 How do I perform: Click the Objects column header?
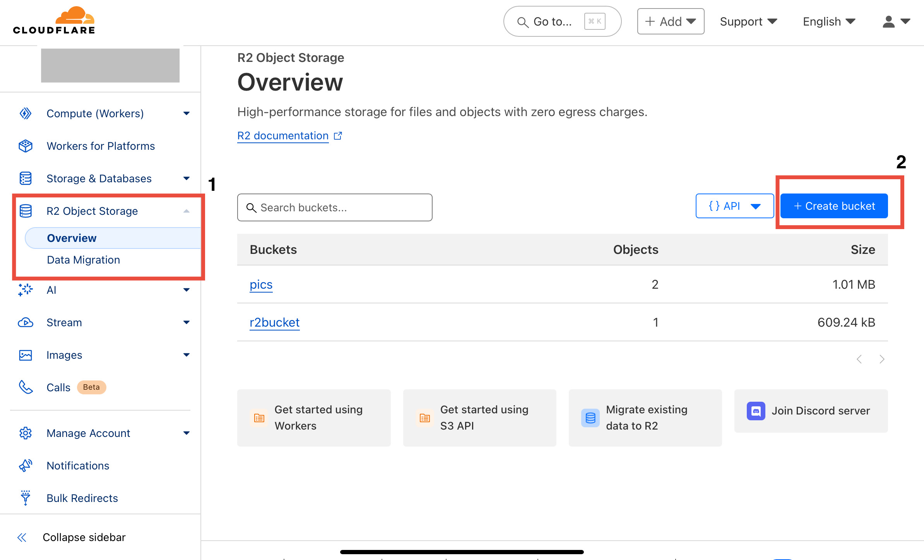[636, 250]
